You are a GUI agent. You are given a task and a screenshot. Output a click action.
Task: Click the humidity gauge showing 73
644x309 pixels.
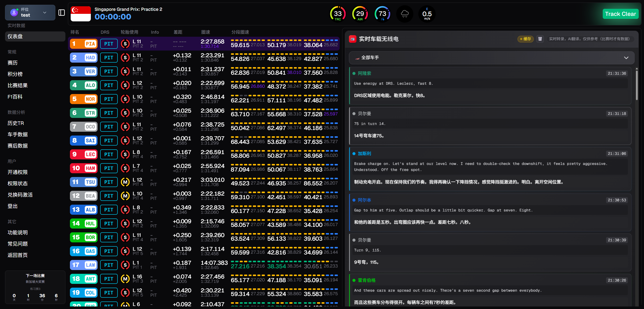[x=382, y=14]
